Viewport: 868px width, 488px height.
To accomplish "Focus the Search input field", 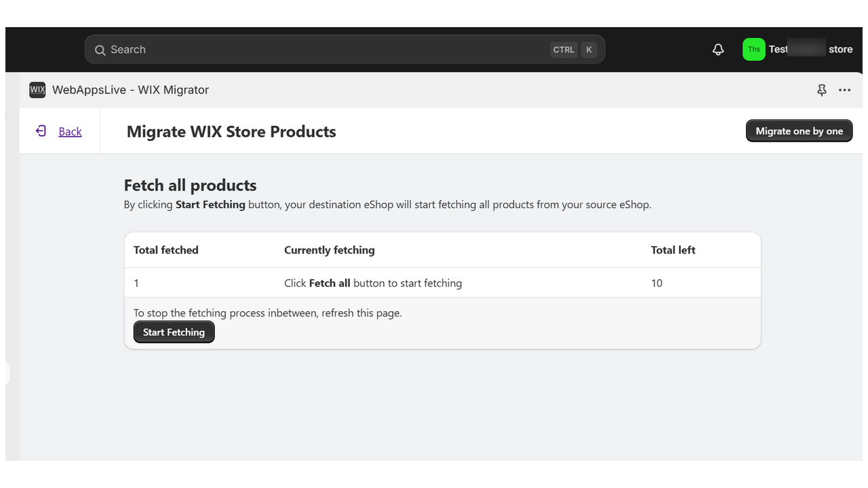I will click(344, 49).
